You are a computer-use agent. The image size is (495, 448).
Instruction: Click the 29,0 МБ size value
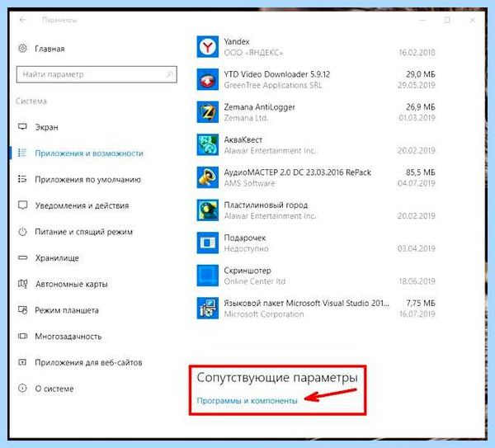point(421,74)
